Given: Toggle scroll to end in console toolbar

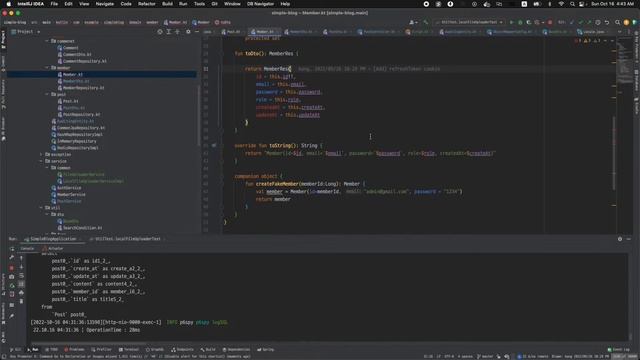Looking at the screenshot, I should 21,284.
